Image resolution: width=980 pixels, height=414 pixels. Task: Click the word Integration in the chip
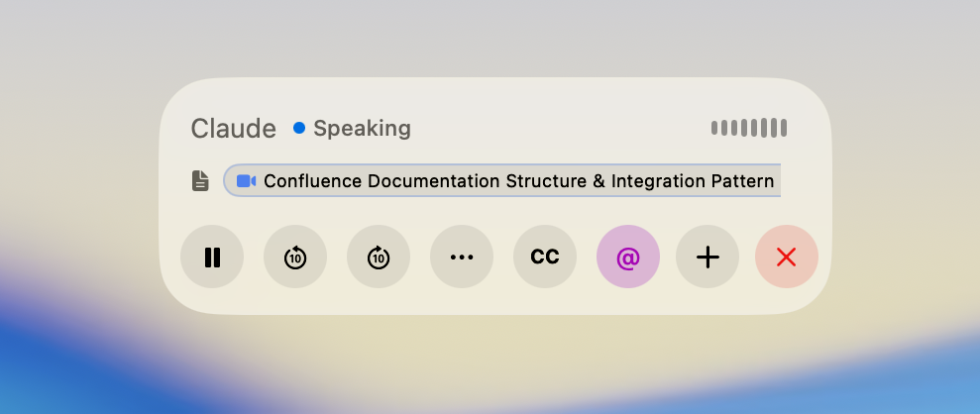654,181
